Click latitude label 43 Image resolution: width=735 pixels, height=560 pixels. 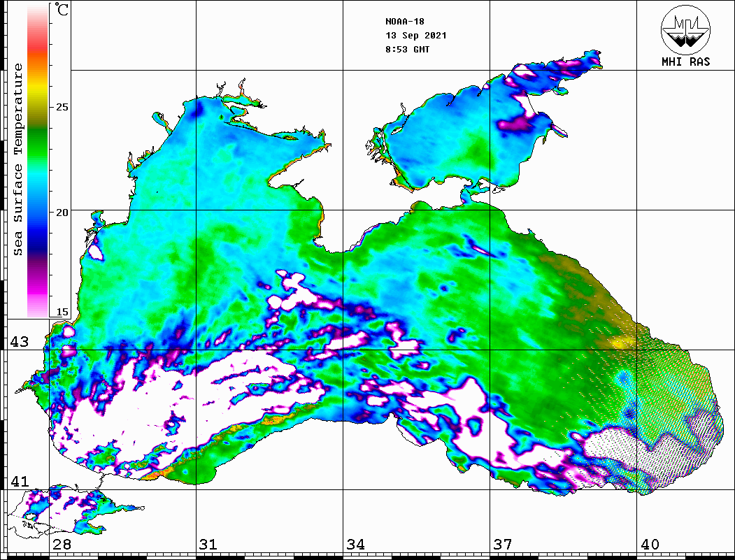[19, 342]
